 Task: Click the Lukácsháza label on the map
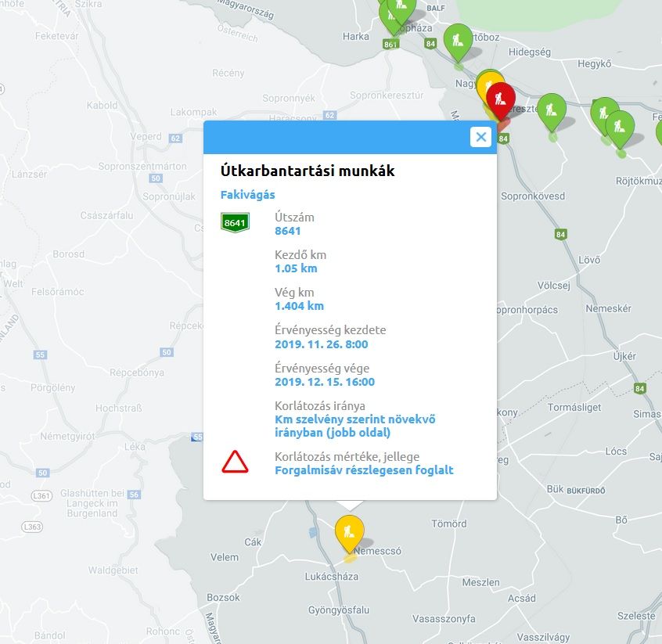tap(332, 577)
